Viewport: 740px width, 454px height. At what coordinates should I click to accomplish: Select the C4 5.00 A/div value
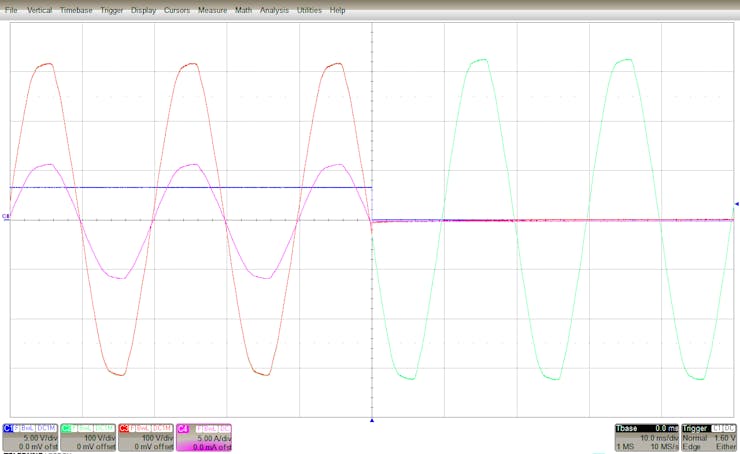214,438
